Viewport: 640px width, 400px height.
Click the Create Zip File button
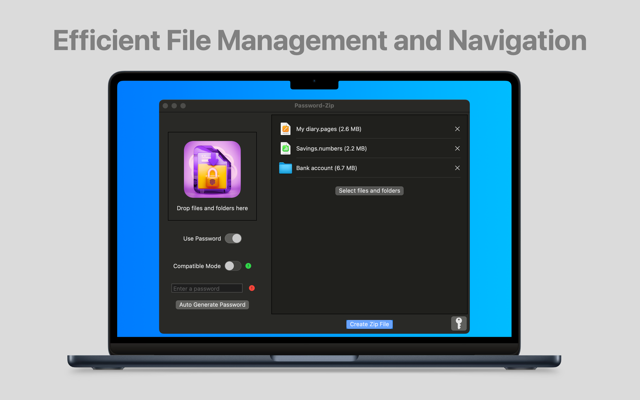(x=369, y=324)
